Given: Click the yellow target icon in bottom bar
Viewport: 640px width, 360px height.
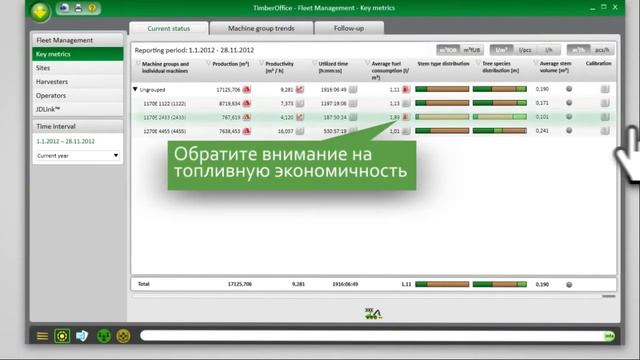Looking at the screenshot, I should (x=62, y=336).
